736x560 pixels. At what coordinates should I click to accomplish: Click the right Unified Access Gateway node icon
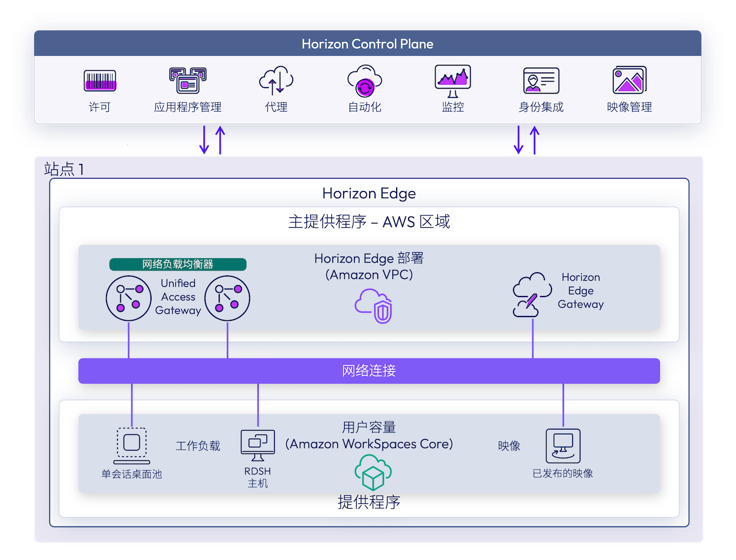(227, 298)
